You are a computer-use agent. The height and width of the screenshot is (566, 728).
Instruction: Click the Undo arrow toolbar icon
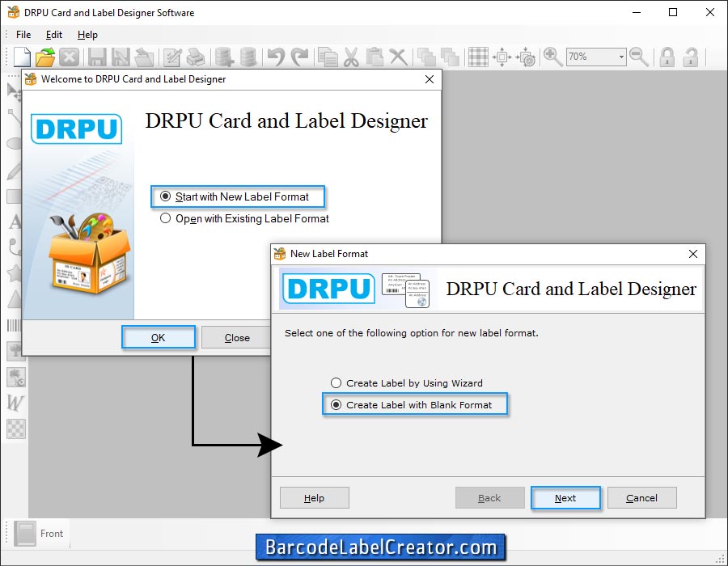coord(277,57)
